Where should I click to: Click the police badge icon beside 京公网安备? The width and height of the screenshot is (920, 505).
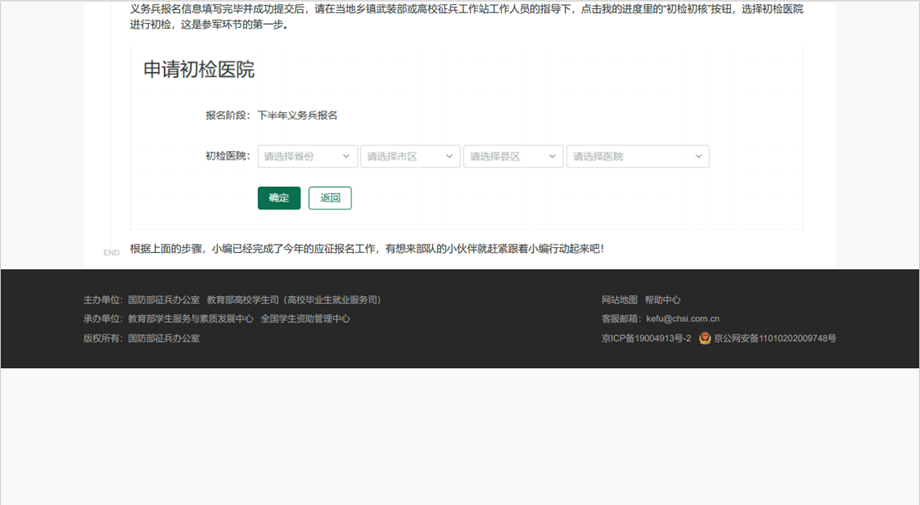click(x=705, y=339)
